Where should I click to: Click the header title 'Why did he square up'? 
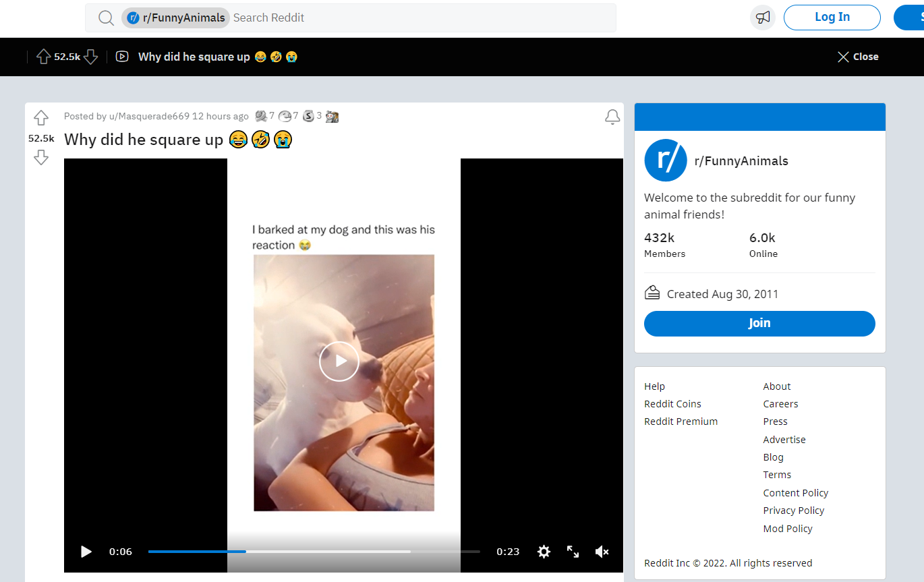point(194,57)
